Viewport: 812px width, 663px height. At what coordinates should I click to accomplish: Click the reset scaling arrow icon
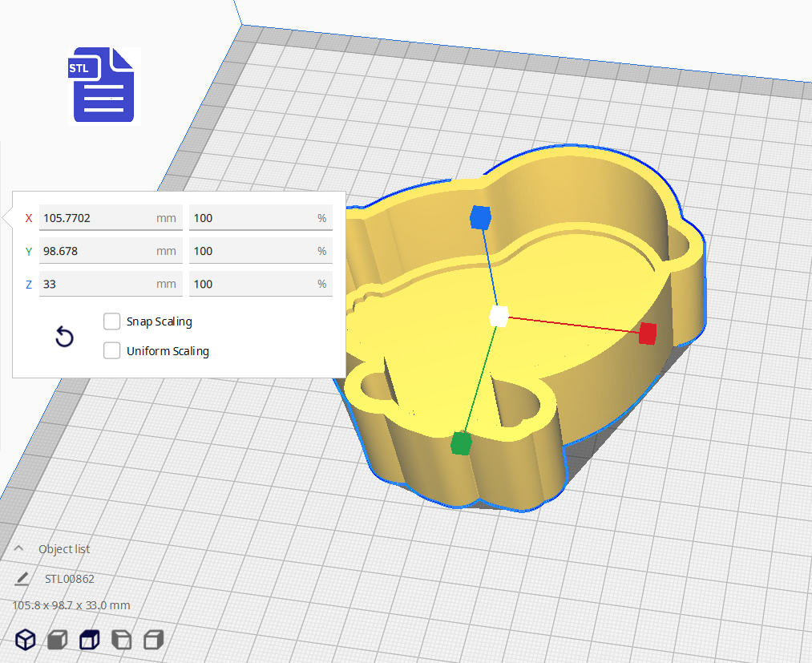tap(64, 337)
